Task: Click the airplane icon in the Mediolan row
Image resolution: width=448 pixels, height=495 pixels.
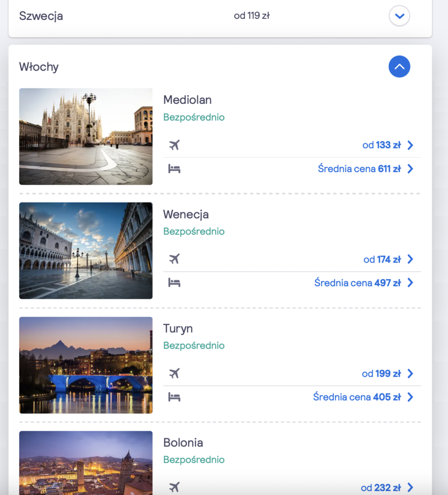Action: (174, 145)
